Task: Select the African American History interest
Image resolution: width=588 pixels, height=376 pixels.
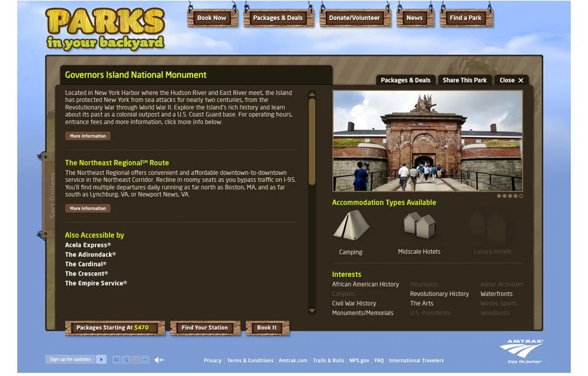Action: tap(365, 284)
